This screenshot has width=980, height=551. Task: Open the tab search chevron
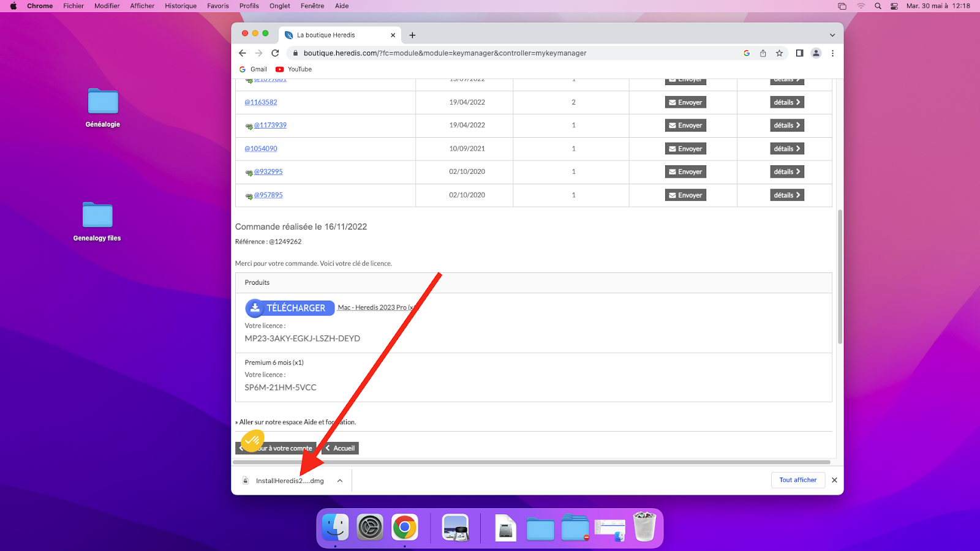[832, 36]
